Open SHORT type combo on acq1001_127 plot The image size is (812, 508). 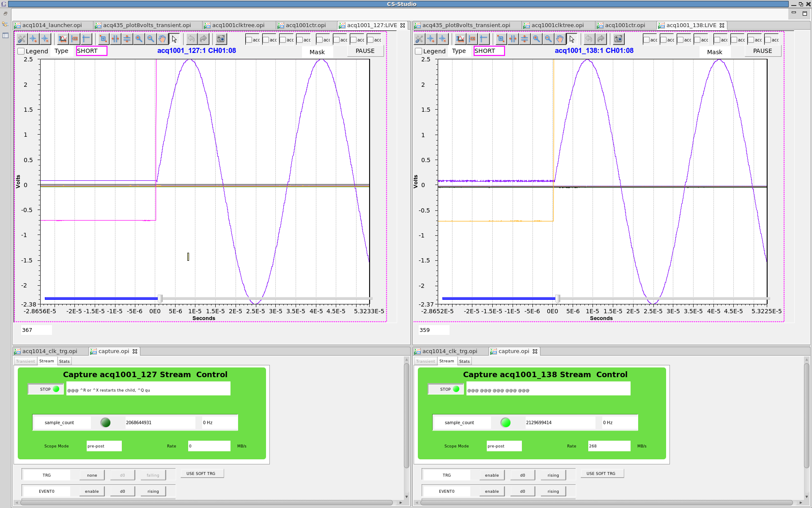tap(91, 51)
